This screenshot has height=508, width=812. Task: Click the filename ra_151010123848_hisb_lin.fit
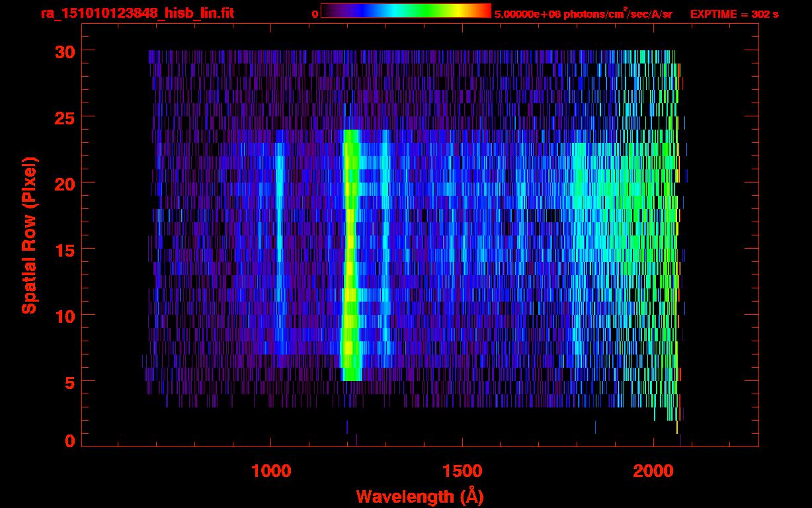point(138,13)
